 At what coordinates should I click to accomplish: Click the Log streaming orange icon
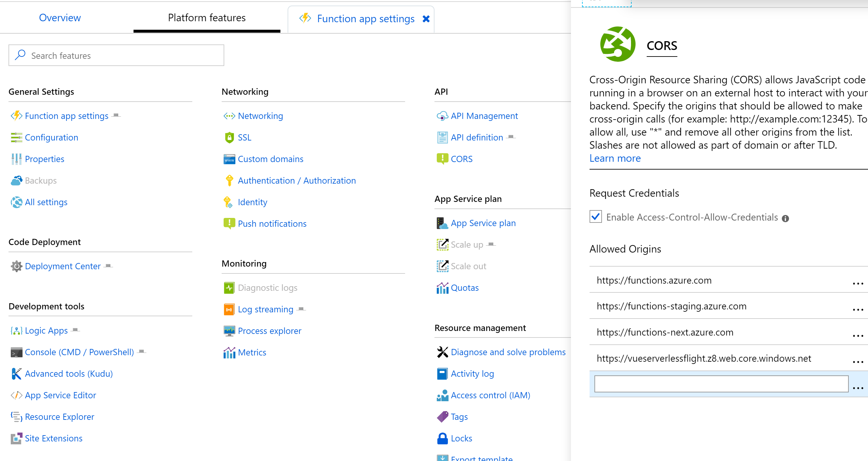[229, 309]
